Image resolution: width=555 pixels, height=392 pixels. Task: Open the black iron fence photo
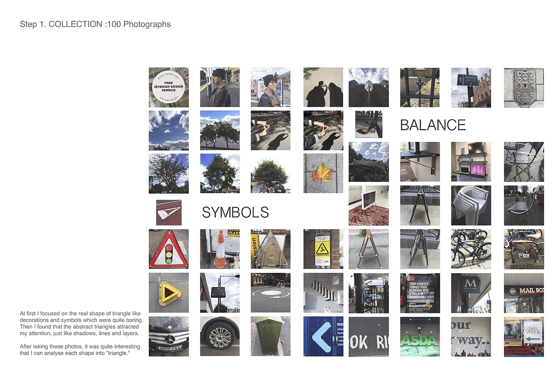coord(420,87)
